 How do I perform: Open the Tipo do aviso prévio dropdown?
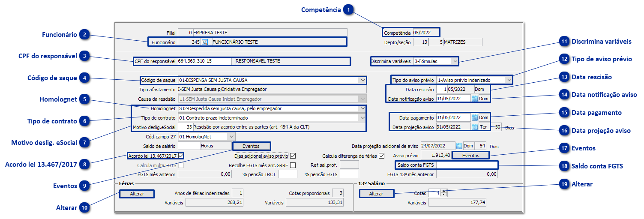509,80
